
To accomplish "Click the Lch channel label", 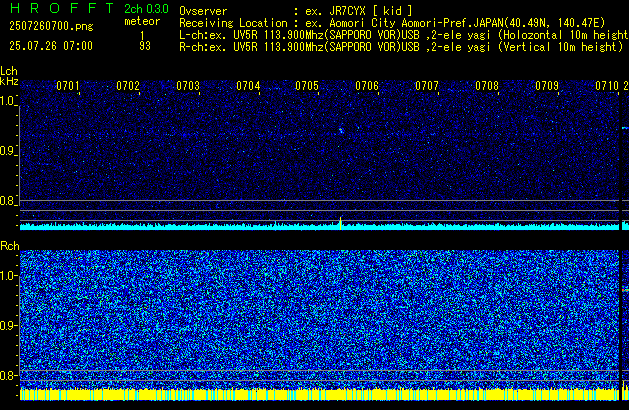I will point(9,71).
